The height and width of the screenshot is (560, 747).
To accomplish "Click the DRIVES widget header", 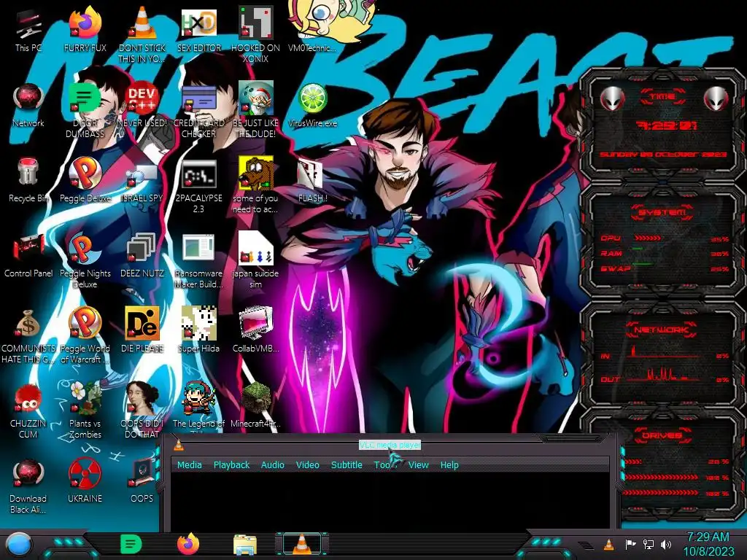I will tap(662, 435).
